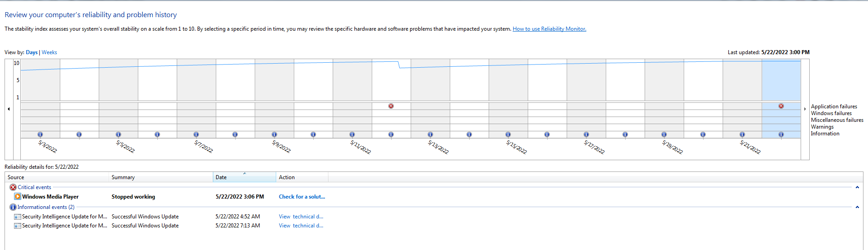868x250 pixels.
Task: Select the Windows Media Player row name
Action: pyautogui.click(x=50, y=197)
